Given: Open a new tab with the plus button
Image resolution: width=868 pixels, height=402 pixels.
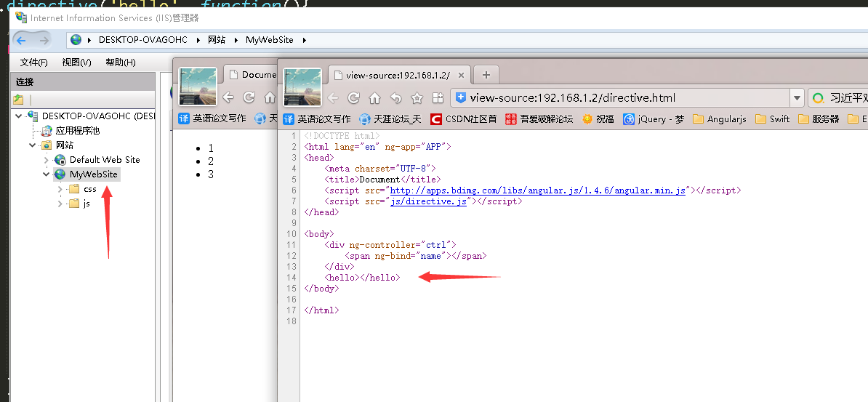Looking at the screenshot, I should [x=486, y=74].
